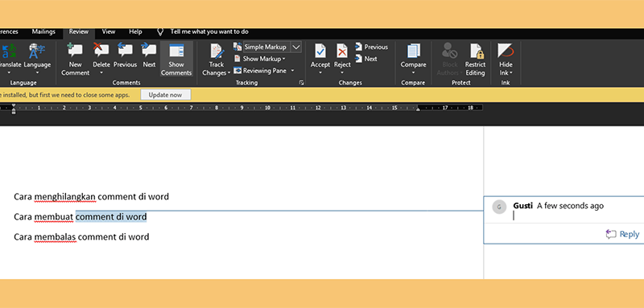
Task: Click the Hide Ink icon
Action: tap(506, 51)
